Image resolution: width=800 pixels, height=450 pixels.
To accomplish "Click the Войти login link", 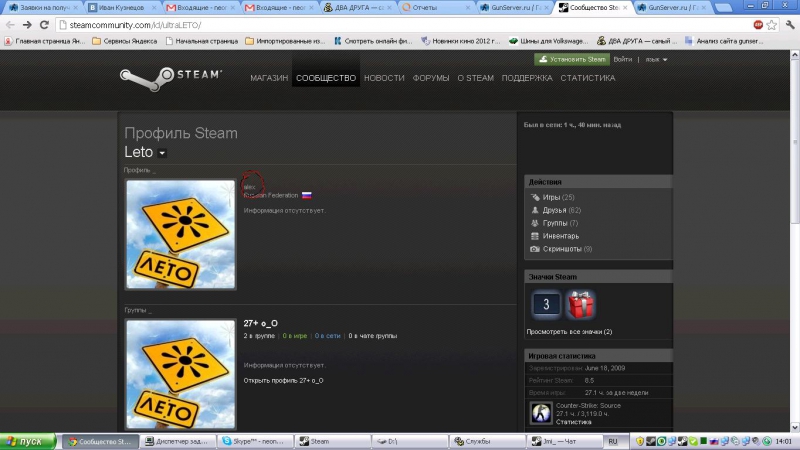I will (x=622, y=59).
